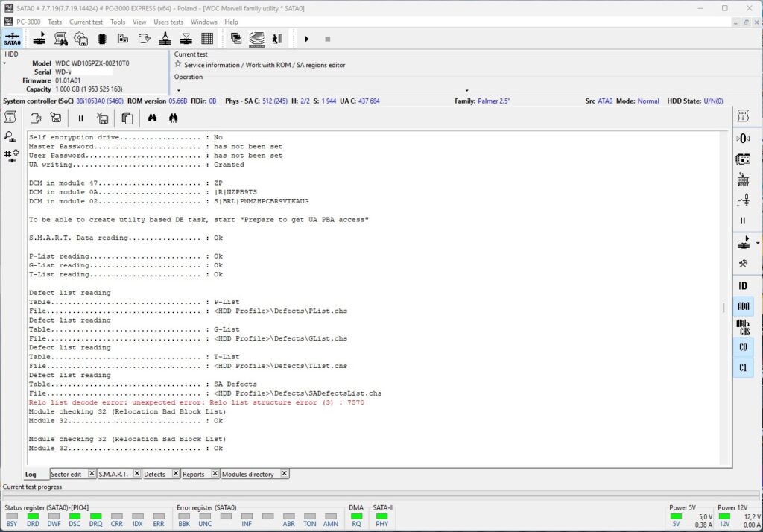Click the gear-with-floppy-disk icon in main toolbar
This screenshot has width=763, height=532.
[80, 39]
